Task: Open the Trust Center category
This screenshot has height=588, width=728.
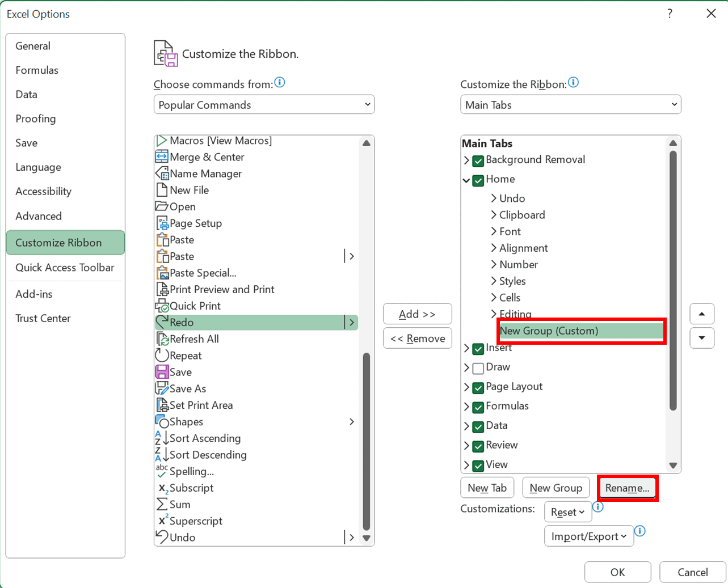Action: point(65,318)
